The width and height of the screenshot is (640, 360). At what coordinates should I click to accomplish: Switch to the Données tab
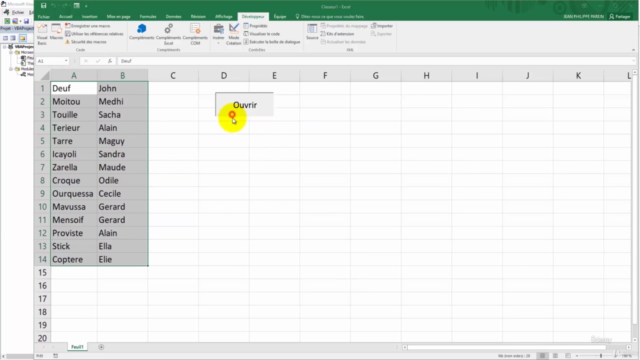pos(173,17)
